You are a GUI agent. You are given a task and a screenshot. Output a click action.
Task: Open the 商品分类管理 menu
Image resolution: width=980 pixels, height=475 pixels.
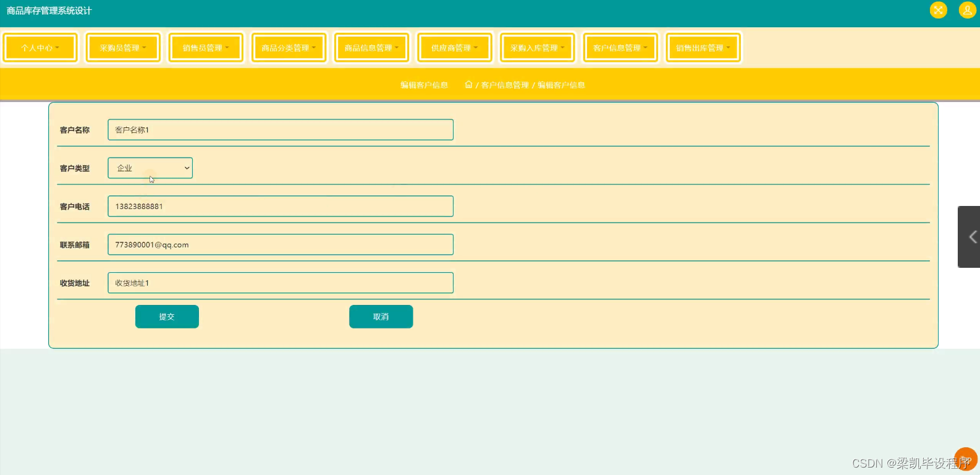tap(289, 48)
